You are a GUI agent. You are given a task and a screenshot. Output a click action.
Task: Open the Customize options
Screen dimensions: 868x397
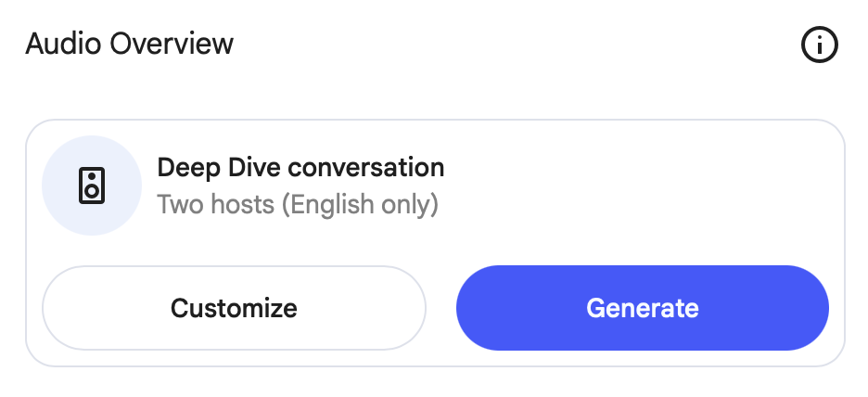[x=234, y=308]
